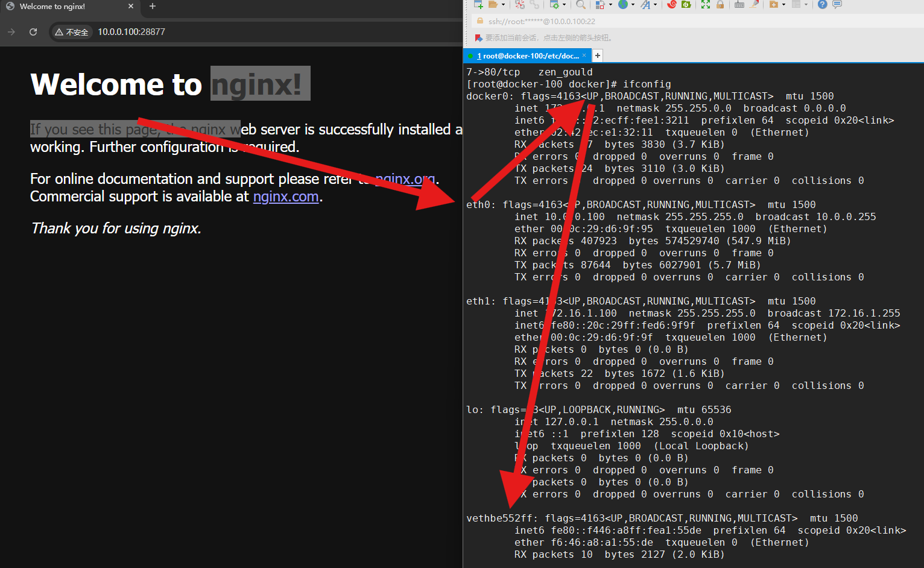Expand the dropdown arrow beside the folder-plus icon
Screen dimensions: 924x568
pos(784,5)
